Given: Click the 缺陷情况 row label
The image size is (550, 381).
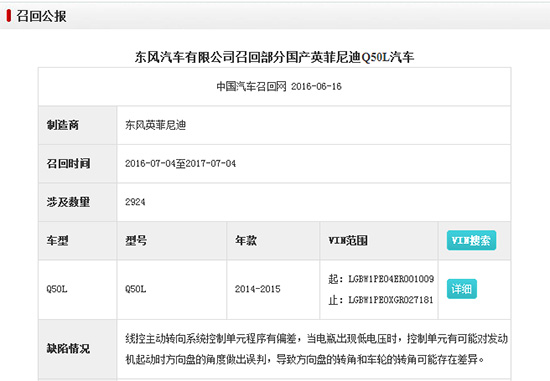Looking at the screenshot, I should [68, 349].
